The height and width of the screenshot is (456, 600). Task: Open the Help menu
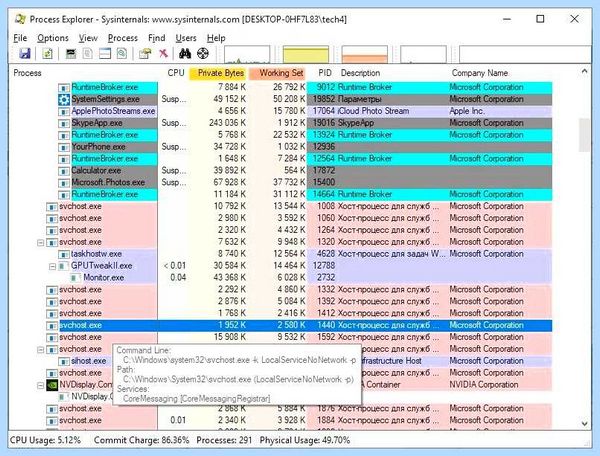(x=216, y=38)
